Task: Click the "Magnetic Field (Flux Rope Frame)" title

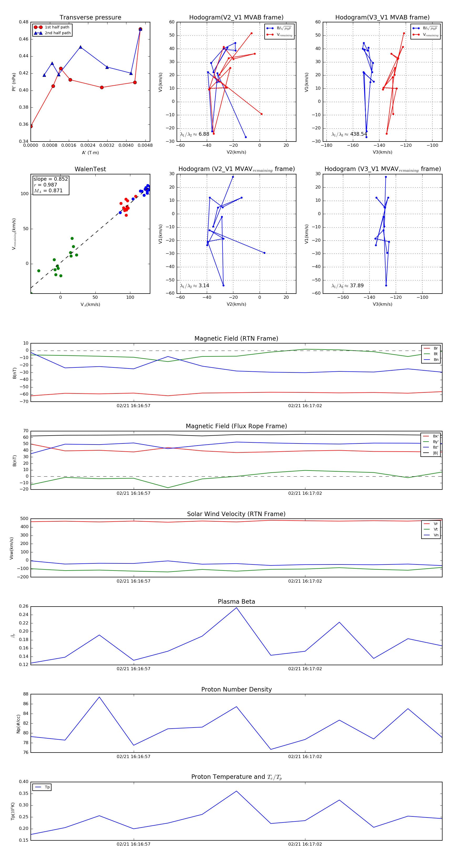Action: point(236,426)
